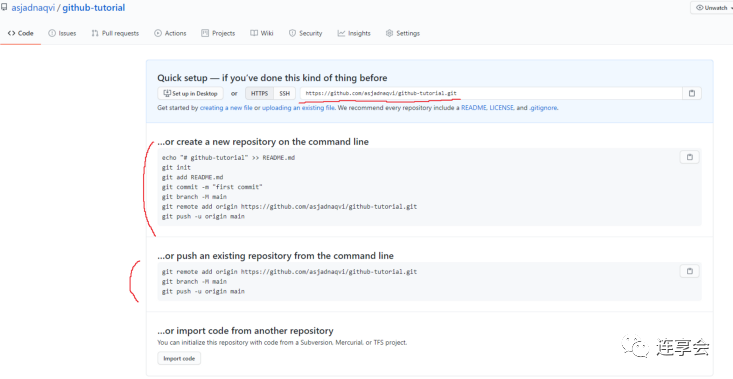The image size is (733, 379).
Task: Select the HTTPS protocol toggle
Action: (259, 93)
